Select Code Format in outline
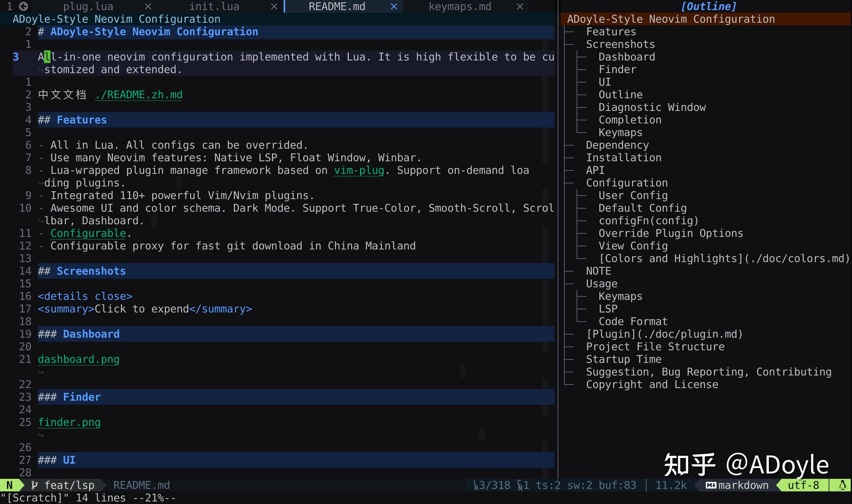 coord(633,321)
